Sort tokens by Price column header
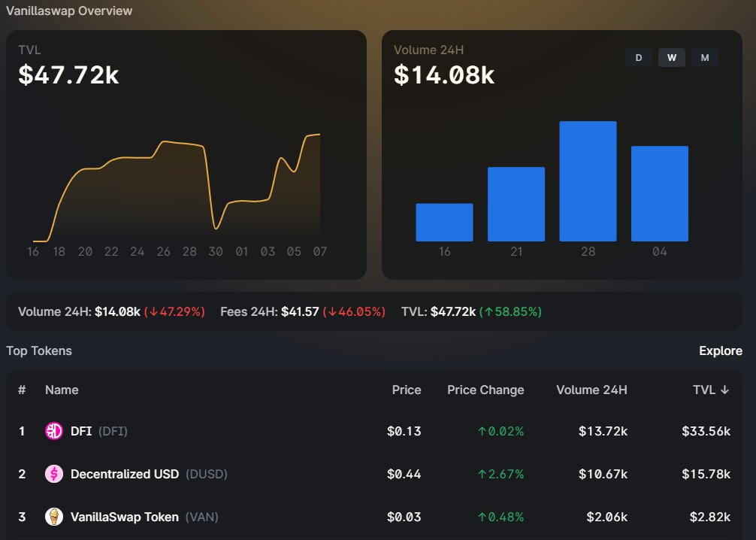The height and width of the screenshot is (540, 756). point(407,390)
